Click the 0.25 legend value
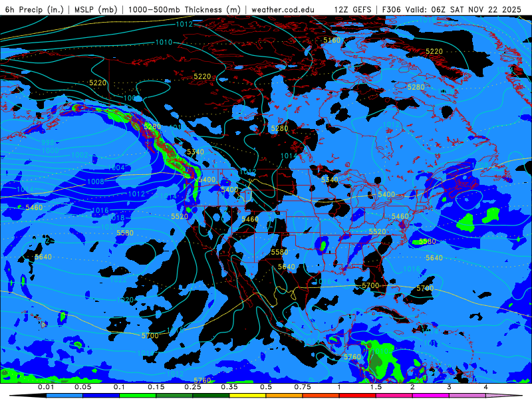The image size is (532, 399). coord(193,387)
